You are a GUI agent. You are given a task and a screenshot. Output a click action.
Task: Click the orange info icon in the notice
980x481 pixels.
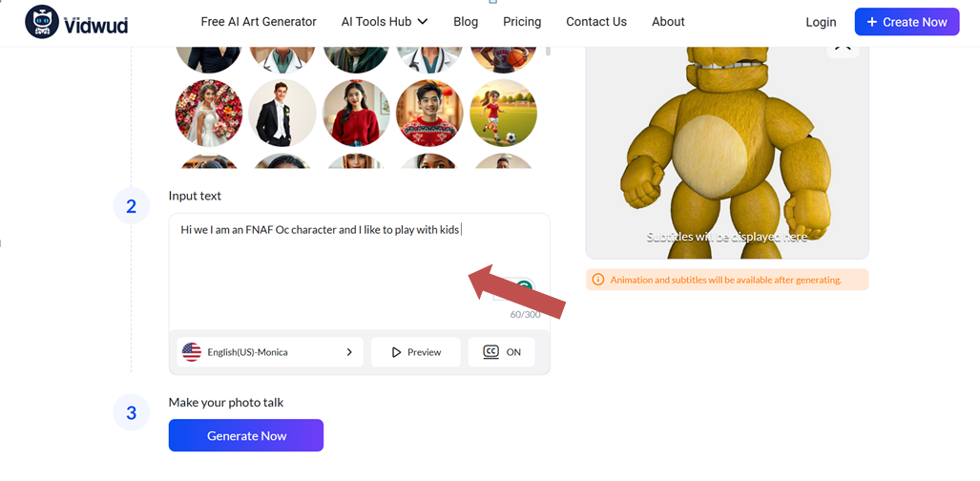598,280
